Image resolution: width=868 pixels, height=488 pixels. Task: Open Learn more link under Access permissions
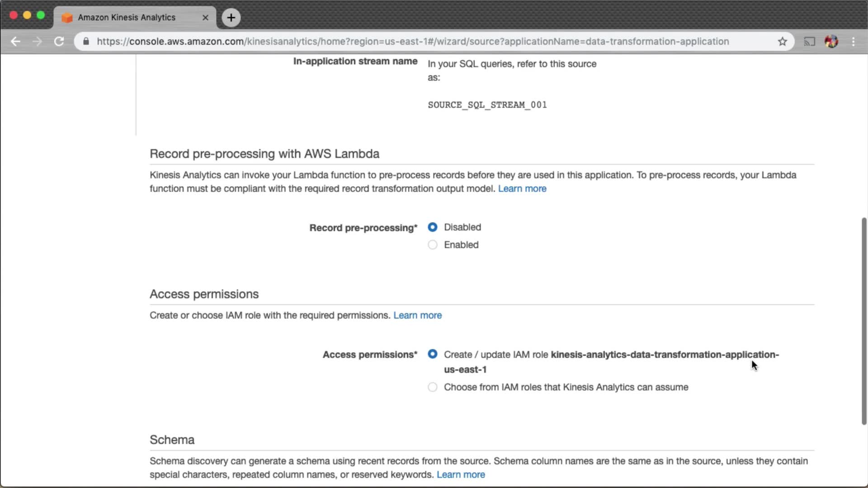tap(417, 315)
